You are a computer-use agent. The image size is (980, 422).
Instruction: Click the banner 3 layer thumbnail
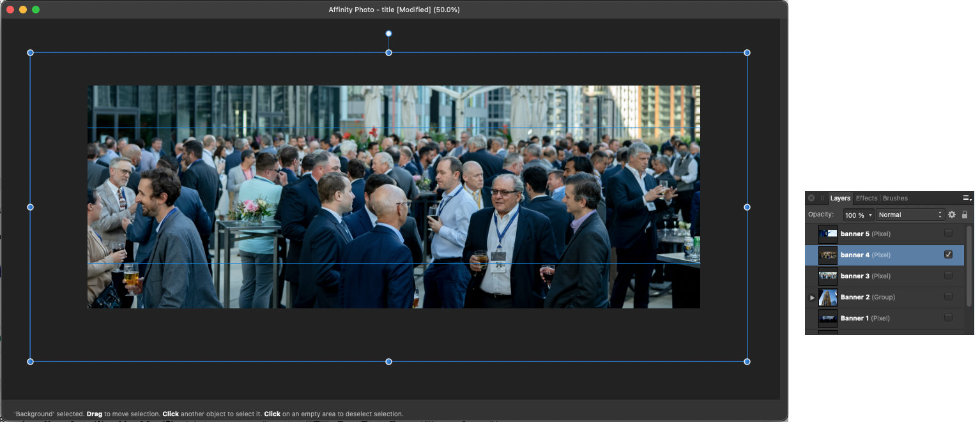[827, 276]
